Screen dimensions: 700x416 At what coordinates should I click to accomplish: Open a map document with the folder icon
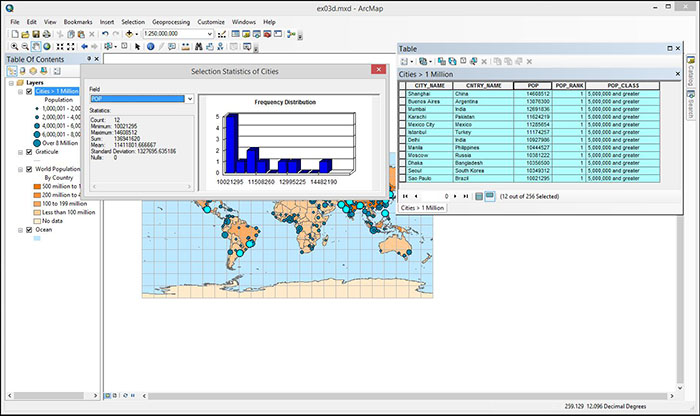pyautogui.click(x=25, y=34)
